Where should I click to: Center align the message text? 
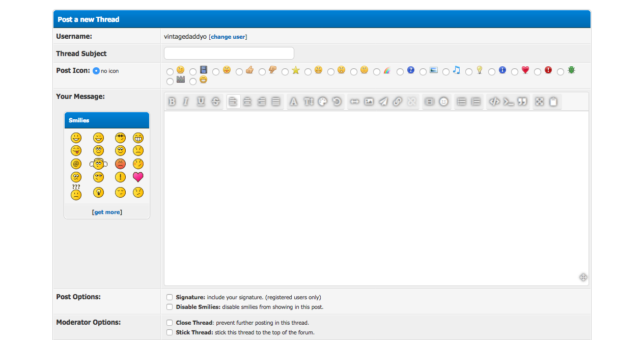pos(247,101)
